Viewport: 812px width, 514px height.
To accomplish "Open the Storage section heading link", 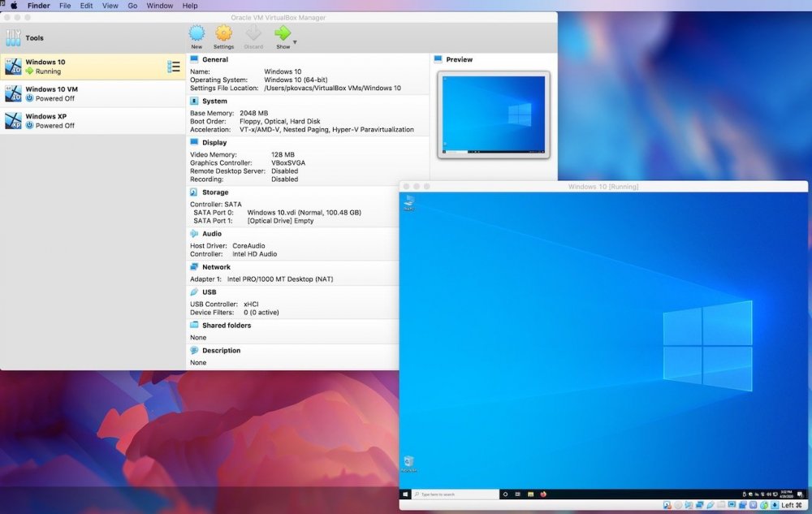I will pos(215,192).
